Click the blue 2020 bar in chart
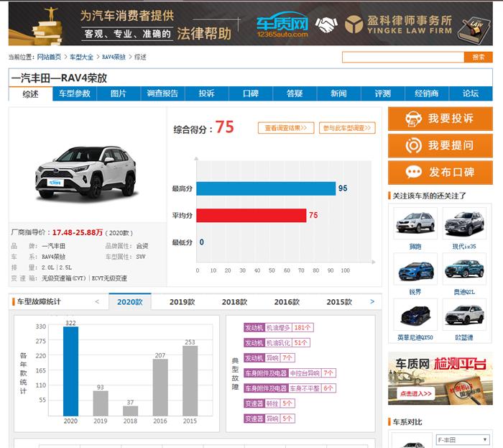The width and height of the screenshot is (503, 448). 70,371
